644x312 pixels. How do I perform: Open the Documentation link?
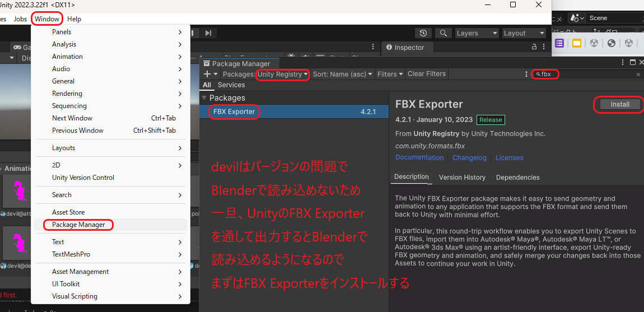(419, 157)
